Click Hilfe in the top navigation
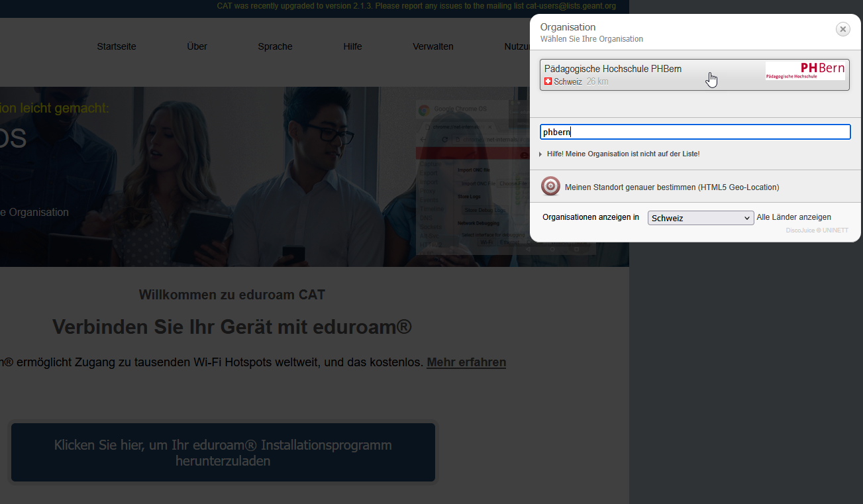Viewport: 863px width, 504px height. [352, 46]
